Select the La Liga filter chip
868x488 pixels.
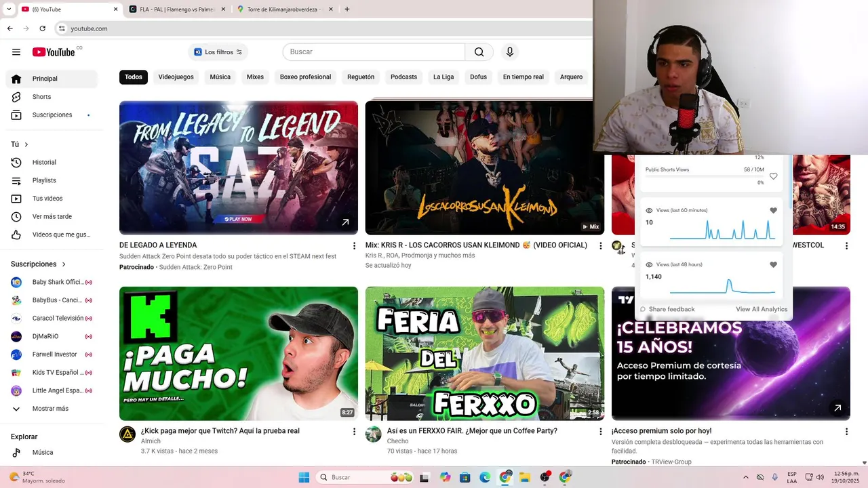click(x=443, y=77)
